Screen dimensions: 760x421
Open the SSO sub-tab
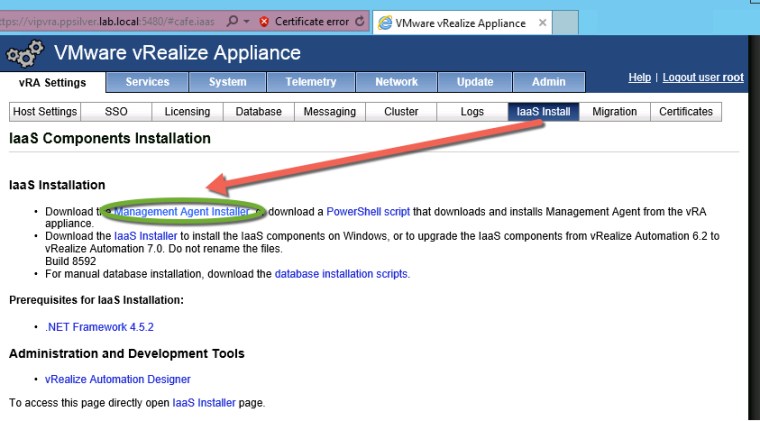116,111
